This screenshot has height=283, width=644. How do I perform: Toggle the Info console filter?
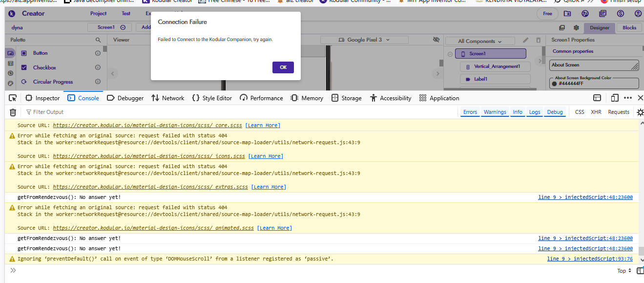[518, 112]
